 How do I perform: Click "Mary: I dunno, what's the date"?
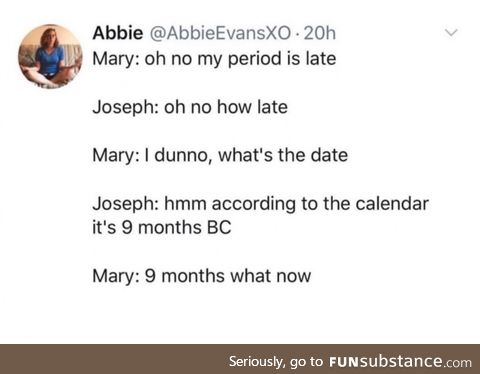point(220,155)
